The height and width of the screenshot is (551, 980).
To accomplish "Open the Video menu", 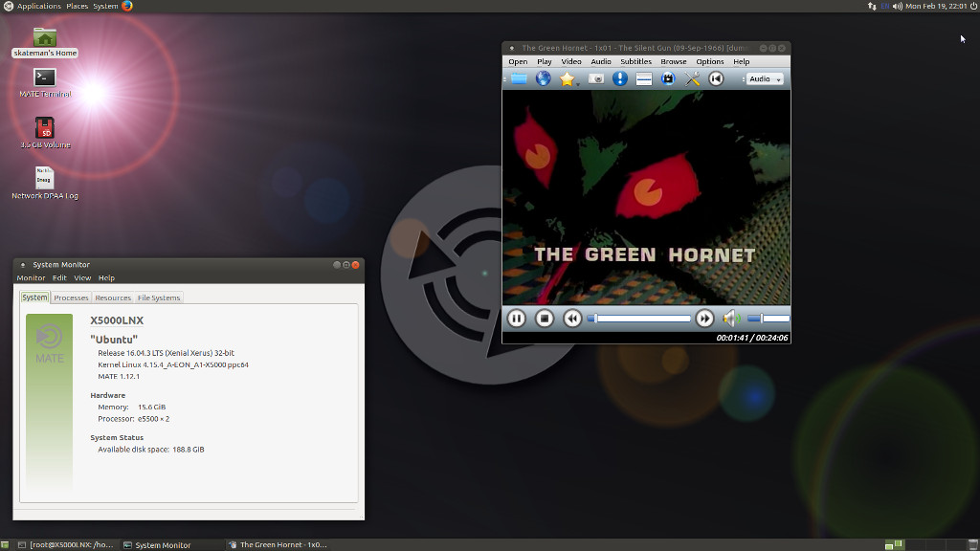I will click(x=571, y=62).
